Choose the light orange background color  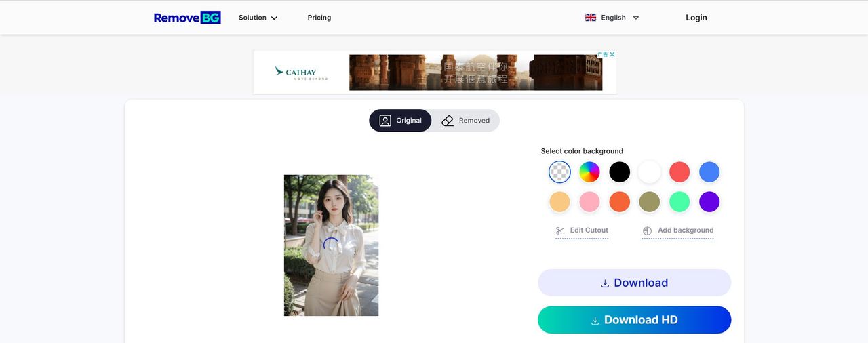point(559,202)
